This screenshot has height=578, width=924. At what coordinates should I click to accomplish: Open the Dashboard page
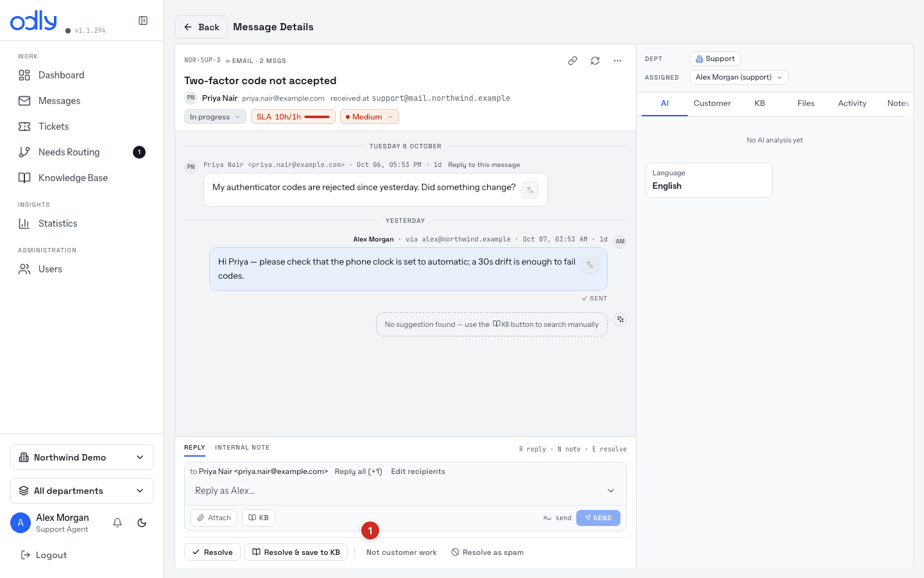(82, 75)
